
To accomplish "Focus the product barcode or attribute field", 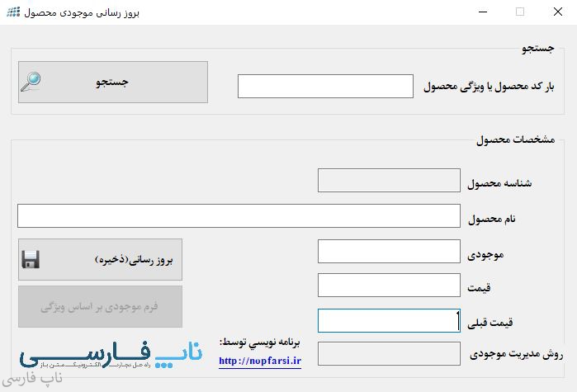I will (325, 87).
